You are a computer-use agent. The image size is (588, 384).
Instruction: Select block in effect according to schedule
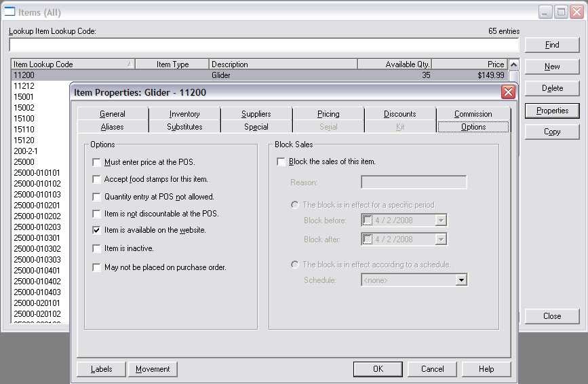coord(295,265)
